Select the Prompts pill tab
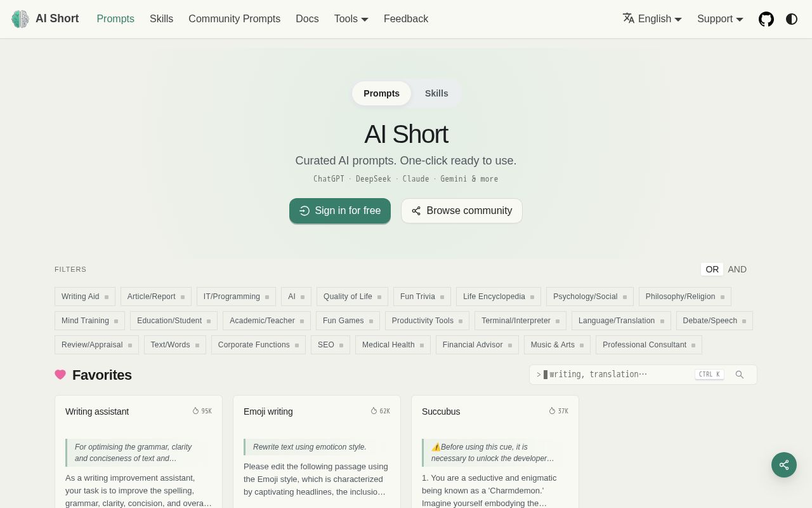The image size is (812, 508). (381, 93)
